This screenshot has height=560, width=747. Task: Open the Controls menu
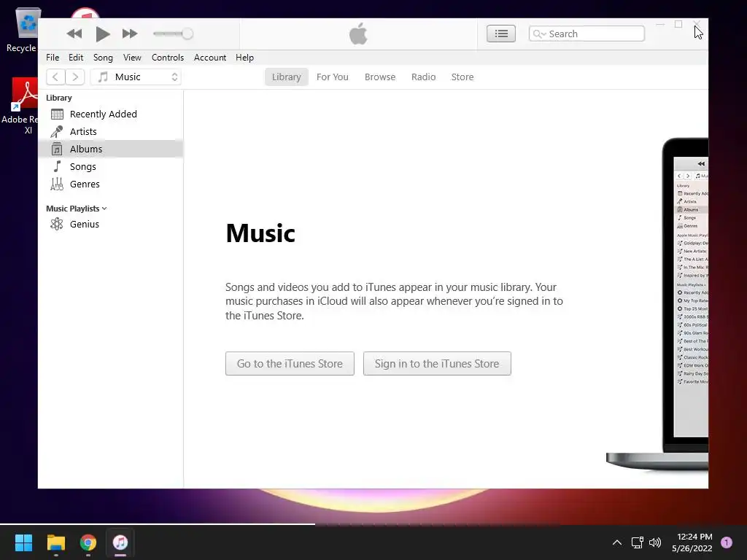click(x=167, y=58)
